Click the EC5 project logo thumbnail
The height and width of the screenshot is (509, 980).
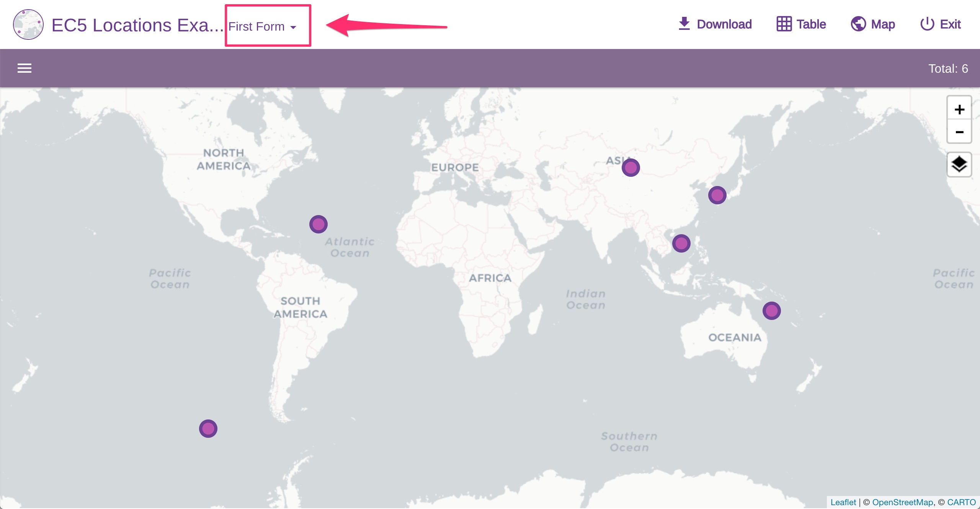coord(28,24)
